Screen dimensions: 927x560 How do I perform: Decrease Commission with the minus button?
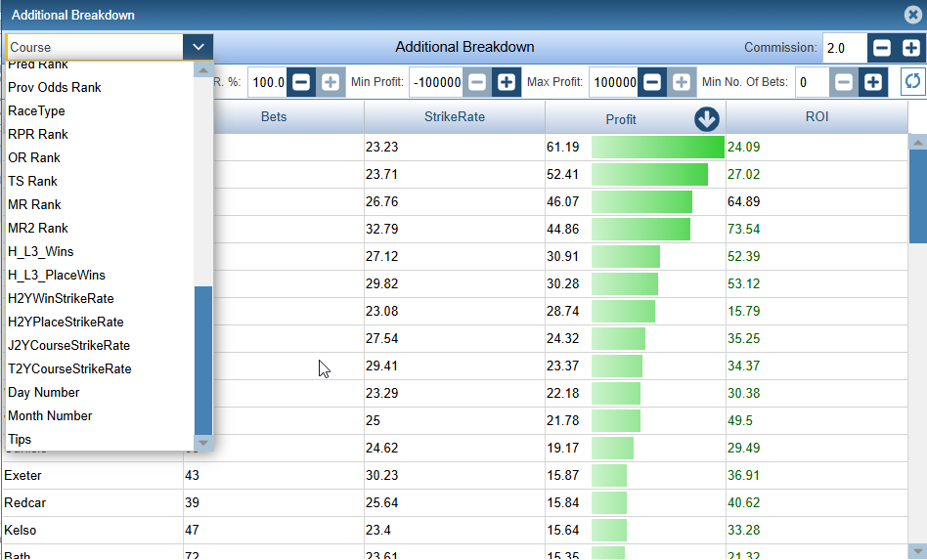click(x=881, y=48)
